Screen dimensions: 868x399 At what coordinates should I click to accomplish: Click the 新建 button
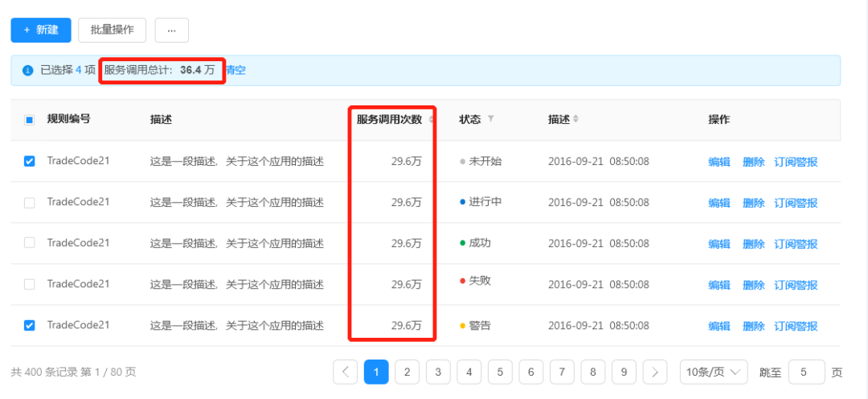(x=41, y=30)
